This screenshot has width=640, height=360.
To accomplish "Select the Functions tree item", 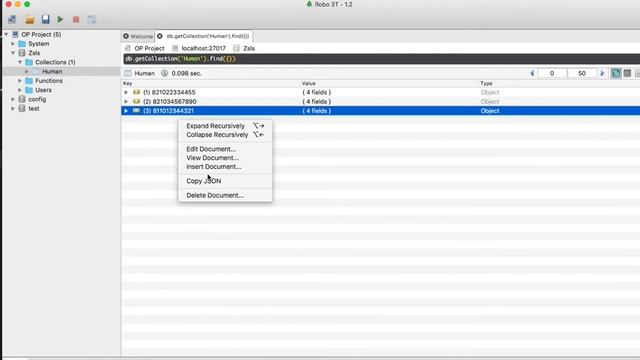I will 49,81.
